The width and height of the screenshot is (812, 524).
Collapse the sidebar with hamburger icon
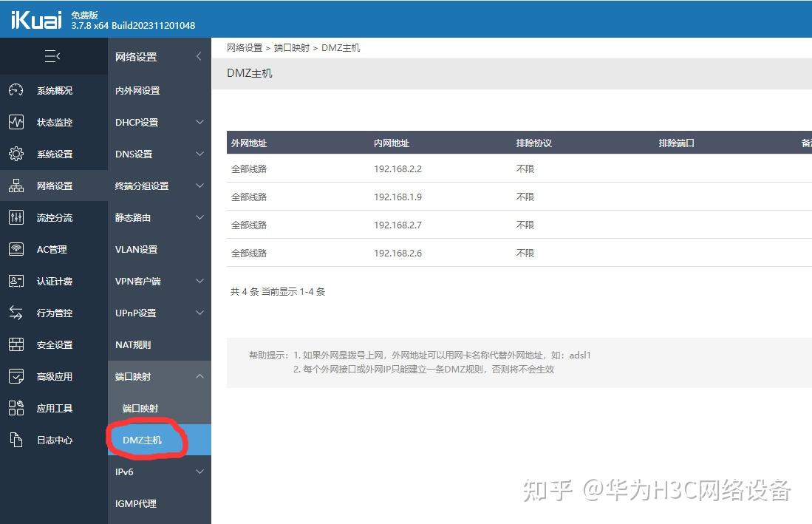tap(52, 56)
